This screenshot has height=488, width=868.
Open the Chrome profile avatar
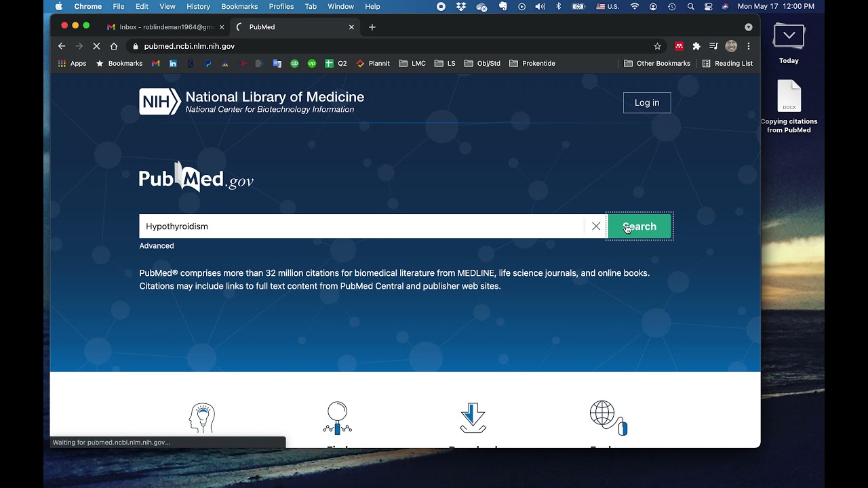731,46
